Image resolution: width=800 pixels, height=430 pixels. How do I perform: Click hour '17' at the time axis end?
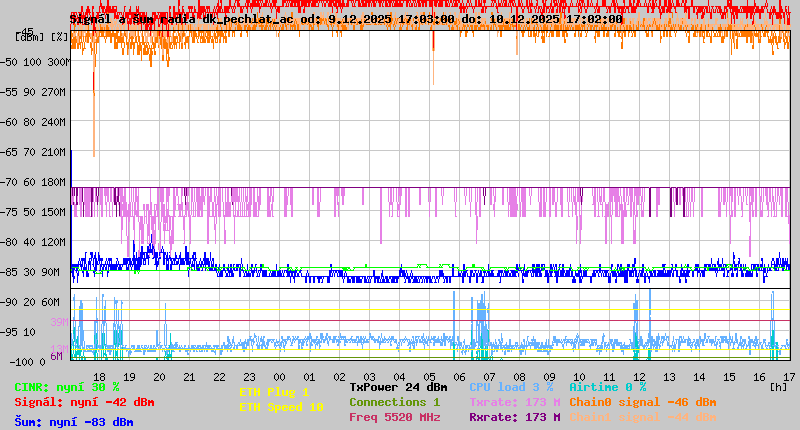pyautogui.click(x=790, y=377)
